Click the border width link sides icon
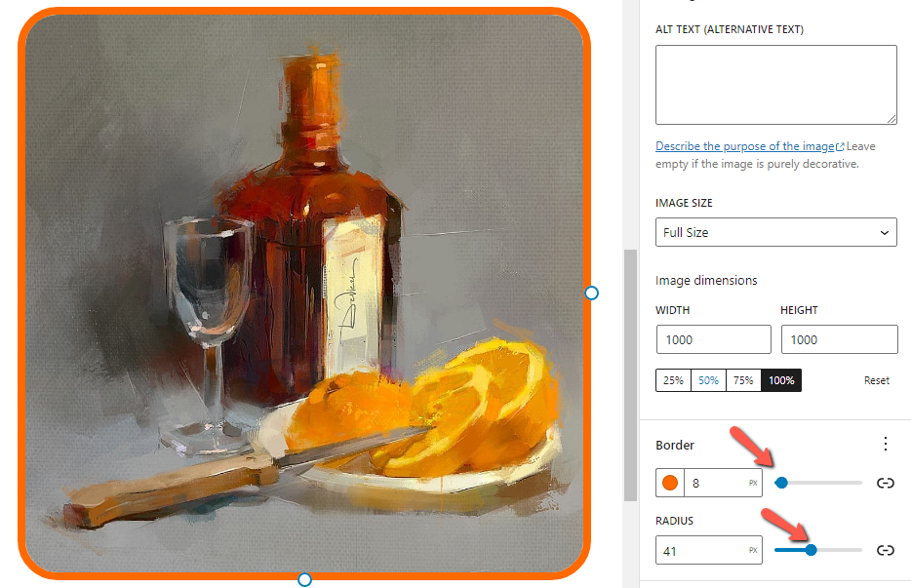911x588 pixels. tap(886, 483)
